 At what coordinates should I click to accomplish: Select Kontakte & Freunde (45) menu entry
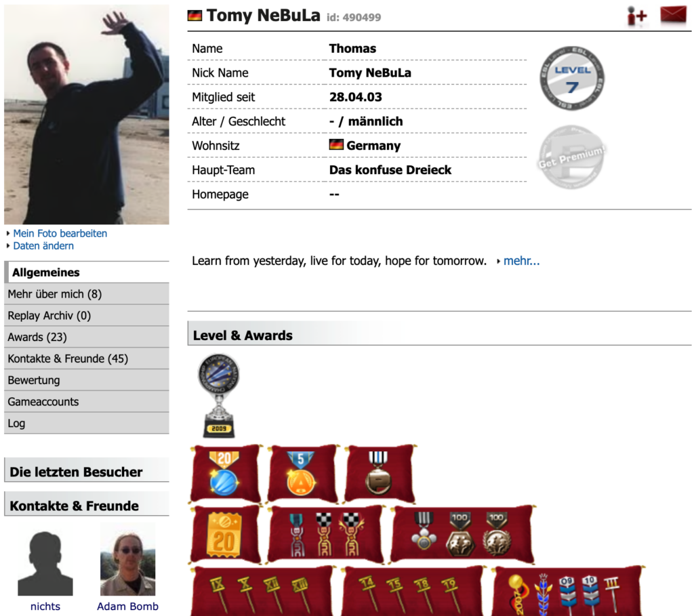click(87, 358)
